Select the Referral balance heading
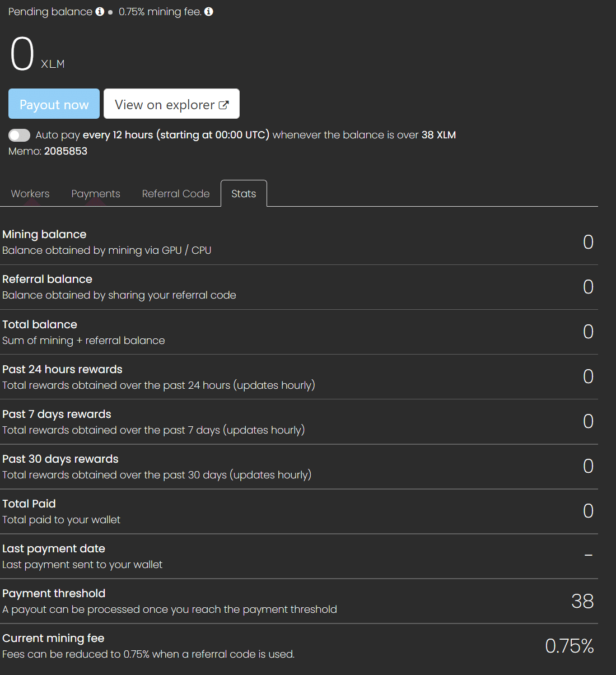Image resolution: width=616 pixels, height=675 pixels. pyautogui.click(x=47, y=279)
